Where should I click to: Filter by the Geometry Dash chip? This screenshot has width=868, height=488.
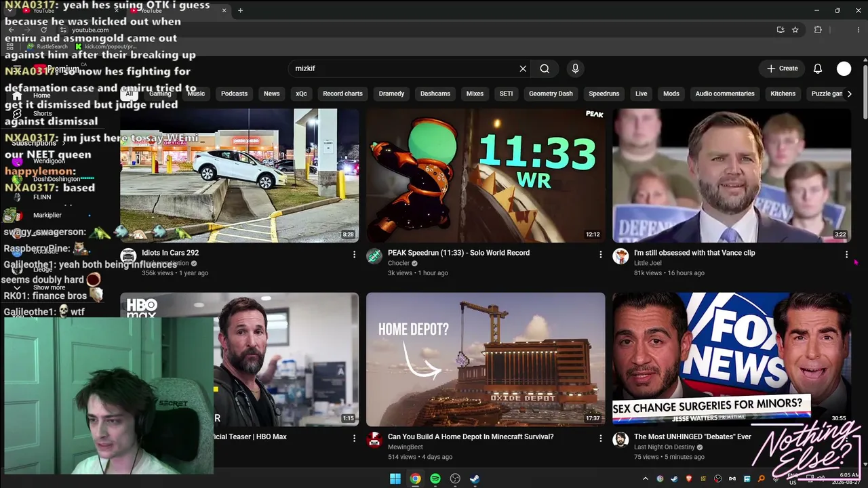(551, 94)
